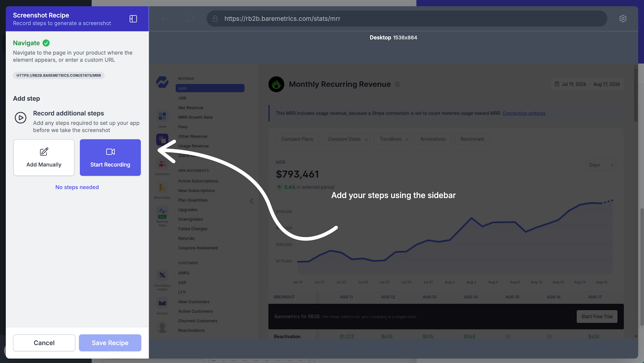Open the settings gear beside the address bar

[x=623, y=19]
